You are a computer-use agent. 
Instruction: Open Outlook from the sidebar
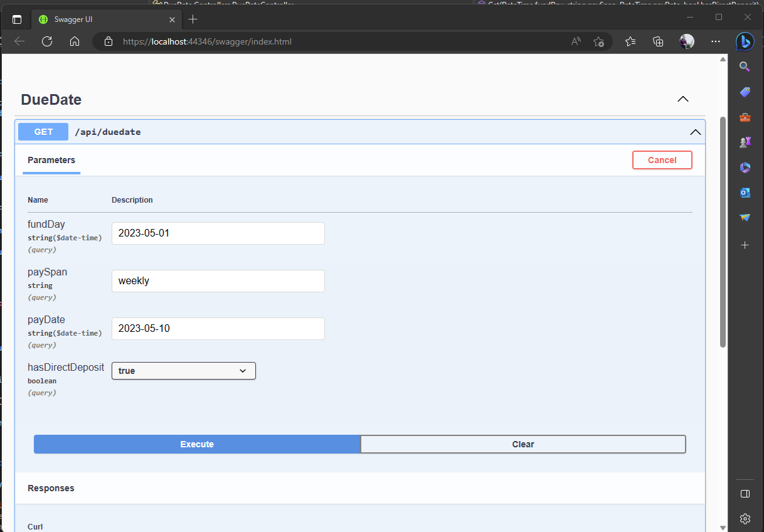(x=745, y=193)
